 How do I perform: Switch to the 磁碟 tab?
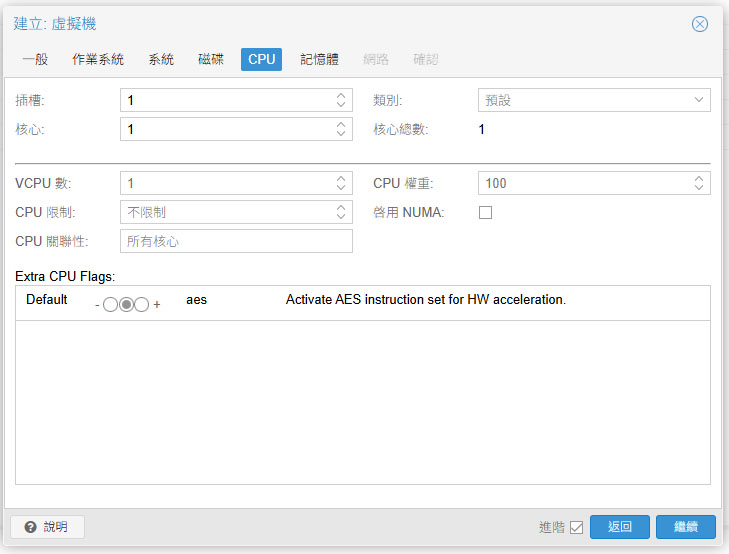click(x=211, y=60)
